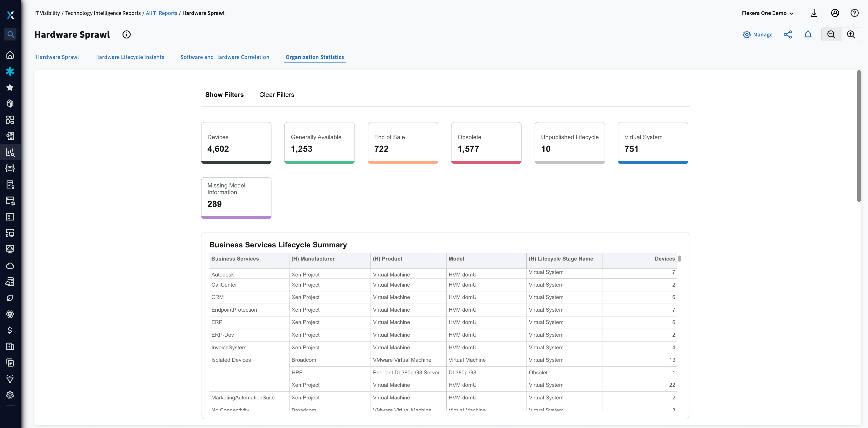The image size is (868, 428).
Task: Switch to Hardware Lifecycle Insights tab
Action: [129, 57]
